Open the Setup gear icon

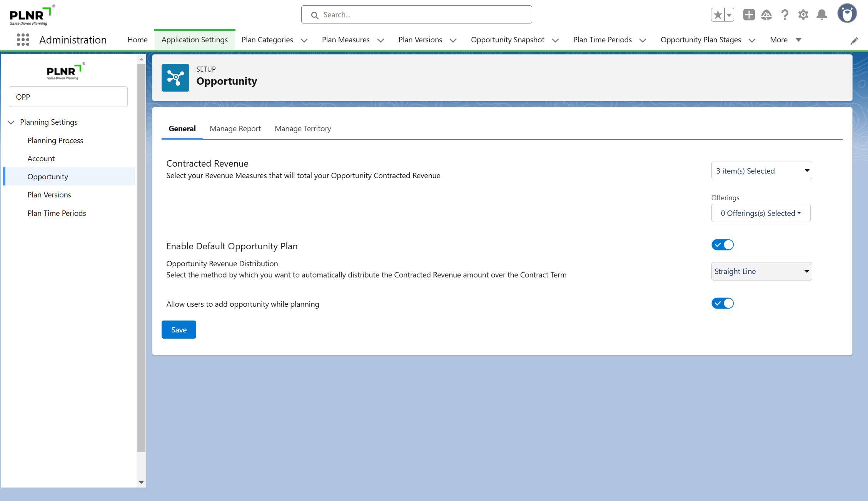(x=803, y=15)
